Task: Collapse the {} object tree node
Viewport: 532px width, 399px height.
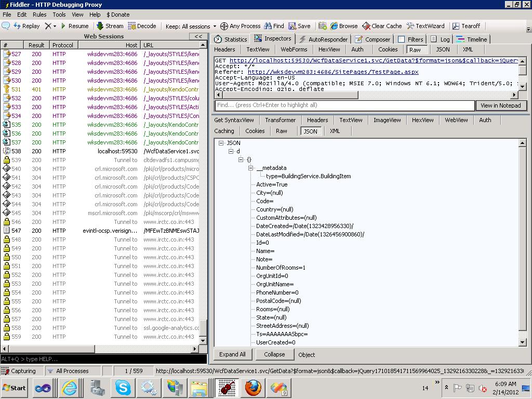Action: [241, 159]
